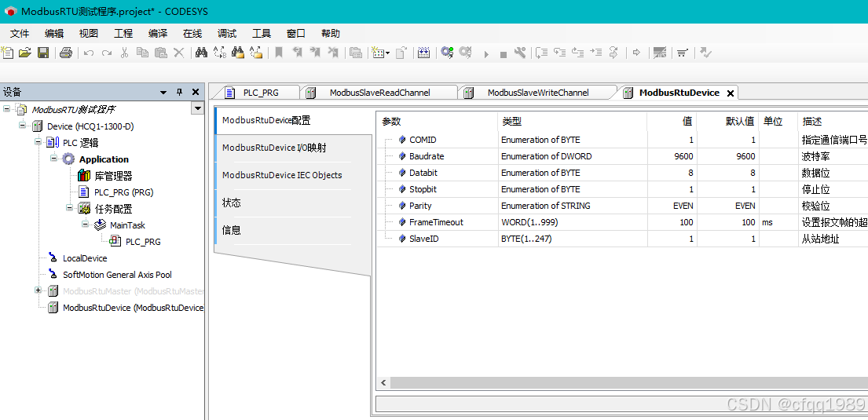Select 库管理器 in device tree

pyautogui.click(x=113, y=175)
